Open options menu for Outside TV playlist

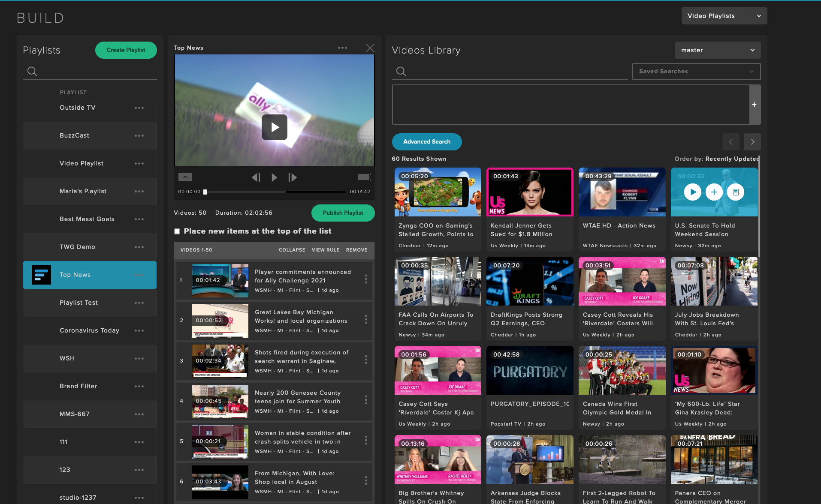139,108
